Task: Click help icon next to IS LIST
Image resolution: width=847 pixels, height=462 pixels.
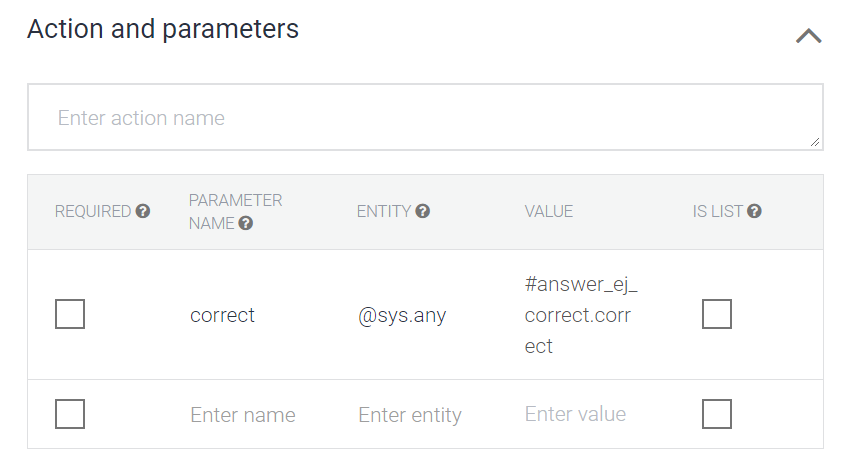Action: click(754, 212)
